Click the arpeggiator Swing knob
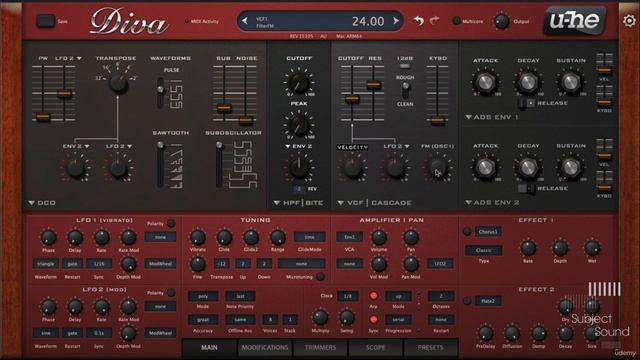 coord(347,318)
